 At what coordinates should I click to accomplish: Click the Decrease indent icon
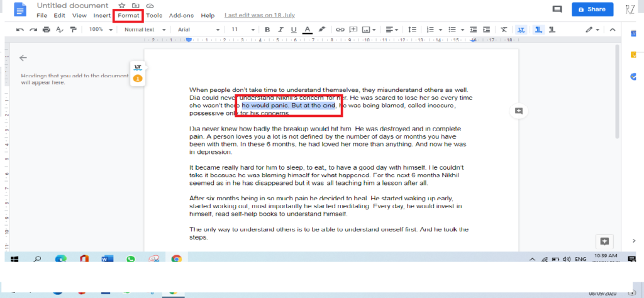(x=474, y=30)
